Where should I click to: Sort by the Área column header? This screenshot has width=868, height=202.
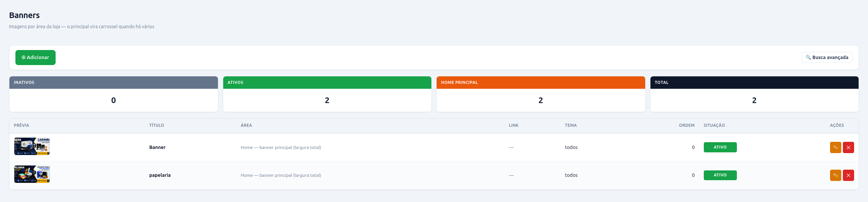pos(246,125)
